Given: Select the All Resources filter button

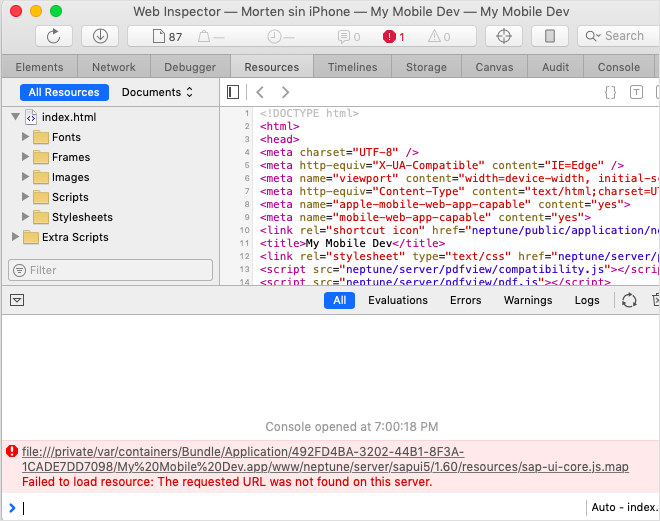Looking at the screenshot, I should coord(64,92).
